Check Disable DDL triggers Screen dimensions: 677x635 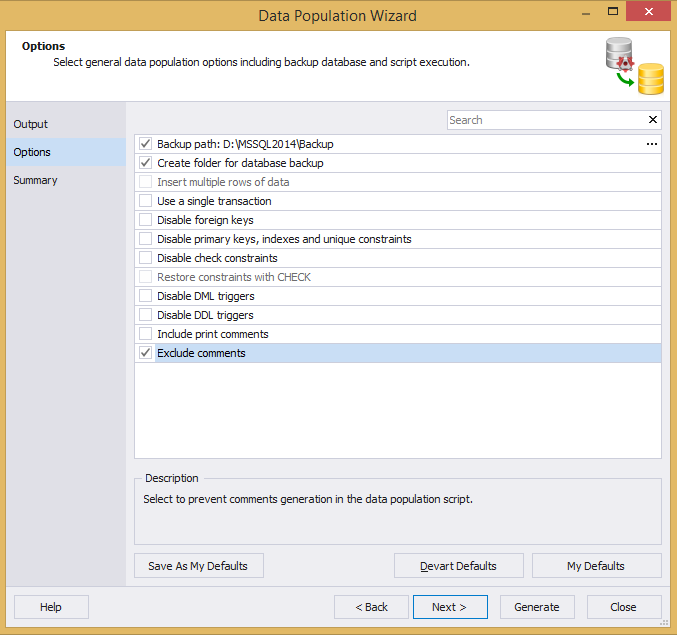pos(146,315)
